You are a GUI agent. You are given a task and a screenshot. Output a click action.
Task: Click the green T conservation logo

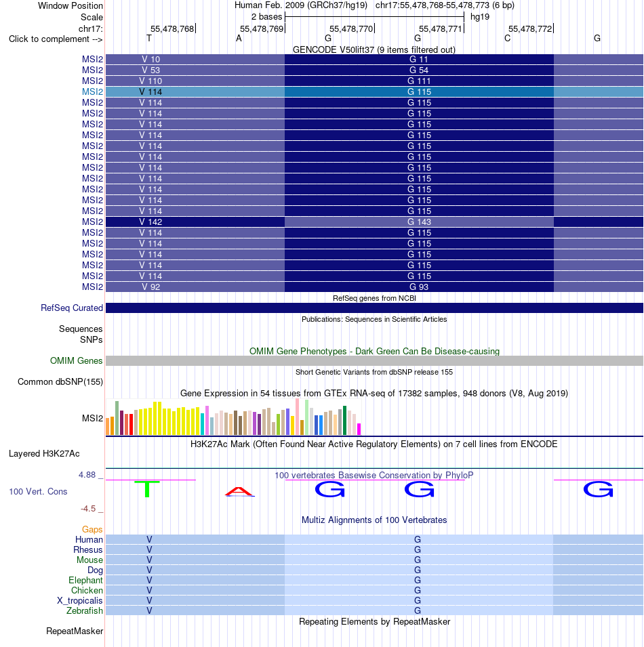(147, 489)
